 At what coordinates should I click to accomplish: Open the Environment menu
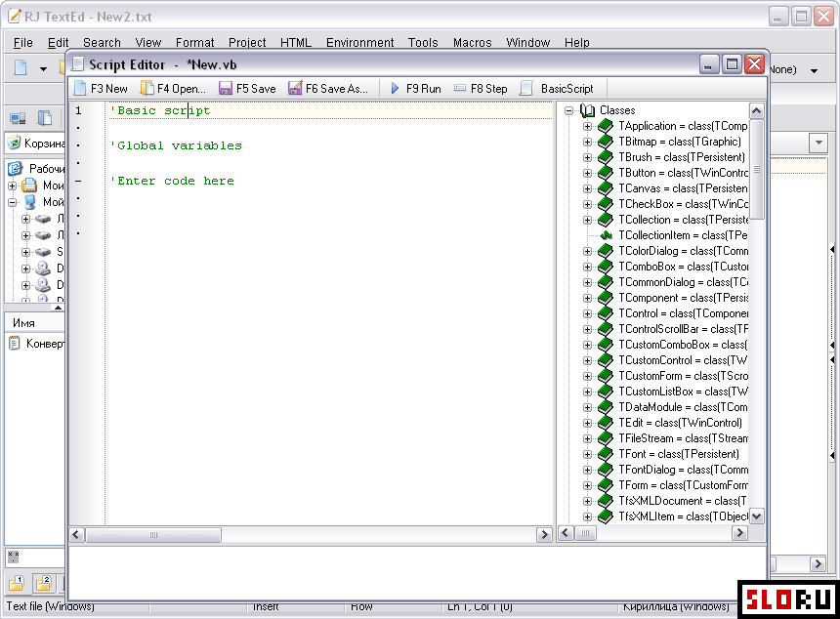point(360,42)
